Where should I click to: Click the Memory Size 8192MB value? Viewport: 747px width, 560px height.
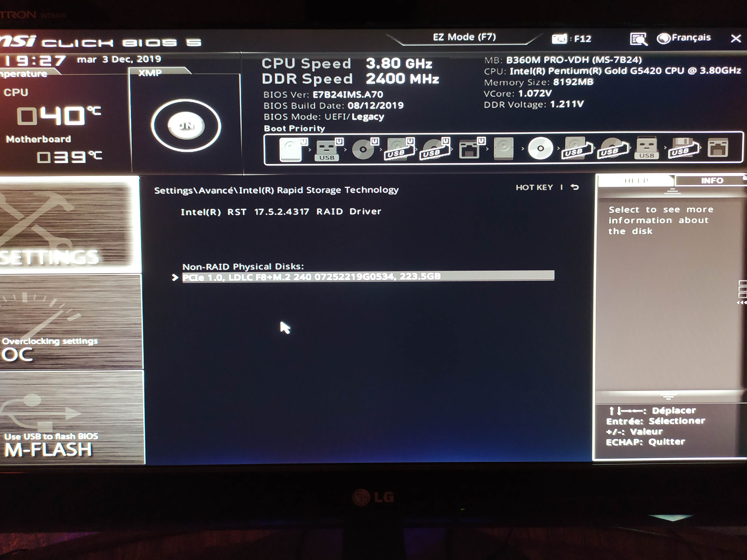573,82
